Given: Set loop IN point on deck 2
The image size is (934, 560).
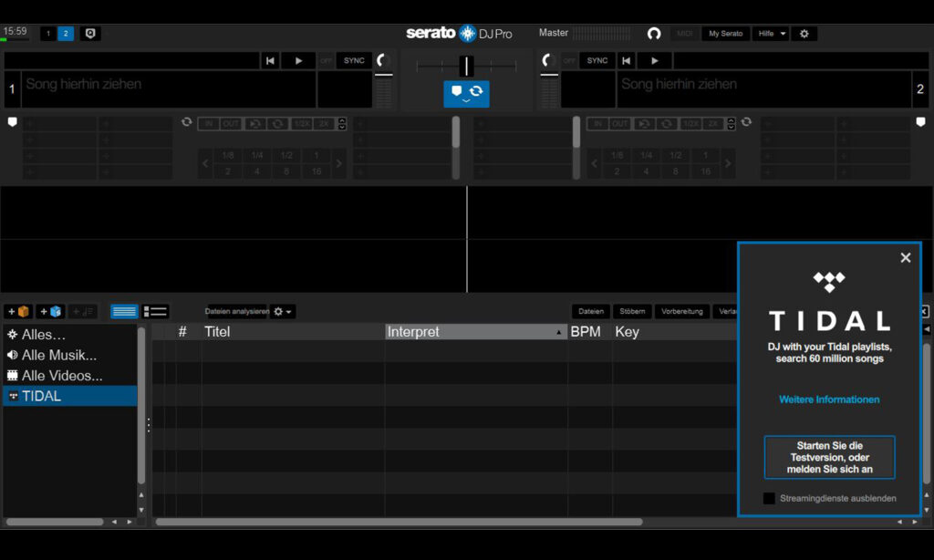Looking at the screenshot, I should tap(597, 124).
